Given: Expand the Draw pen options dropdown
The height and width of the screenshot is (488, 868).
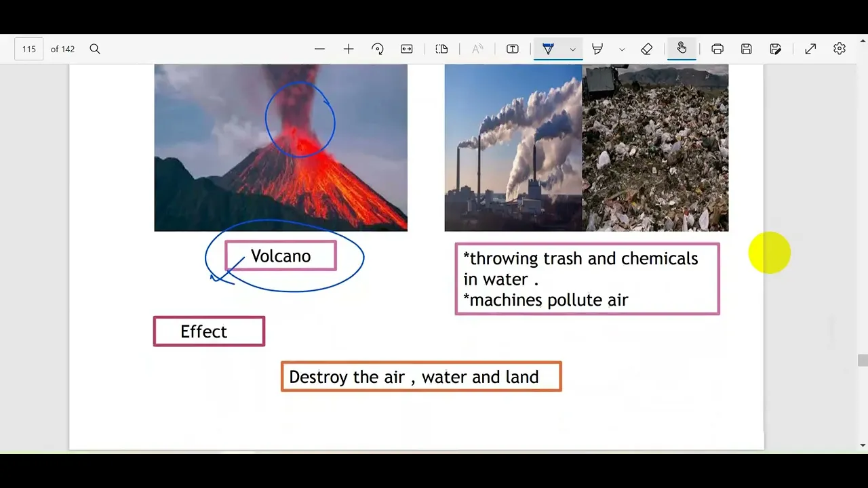Looking at the screenshot, I should point(573,49).
